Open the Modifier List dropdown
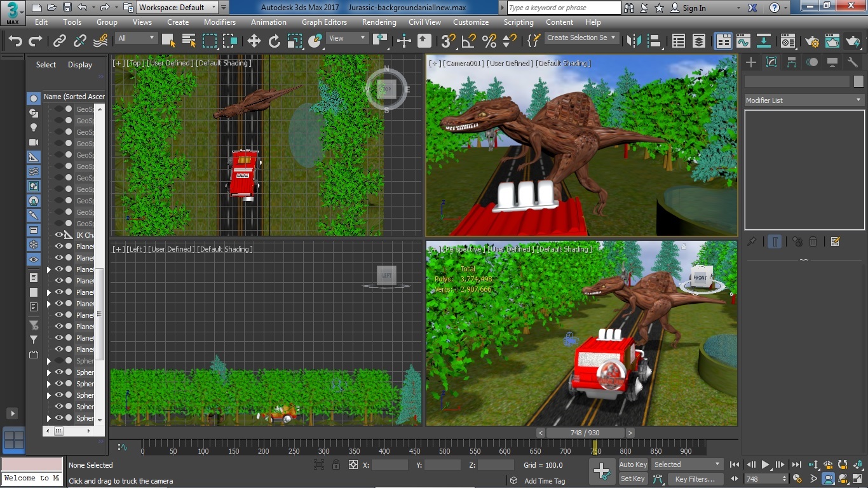Screen dimensions: 868x488 (x=804, y=100)
